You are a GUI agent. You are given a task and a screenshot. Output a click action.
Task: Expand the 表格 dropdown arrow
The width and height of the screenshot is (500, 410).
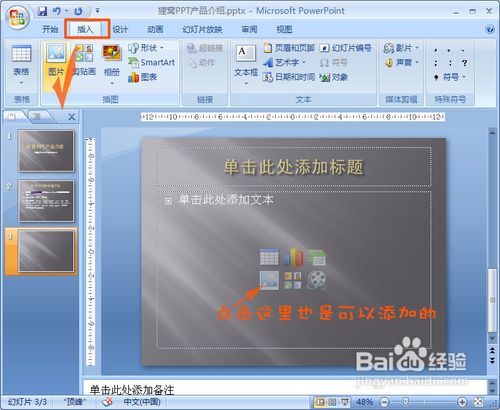tap(22, 83)
